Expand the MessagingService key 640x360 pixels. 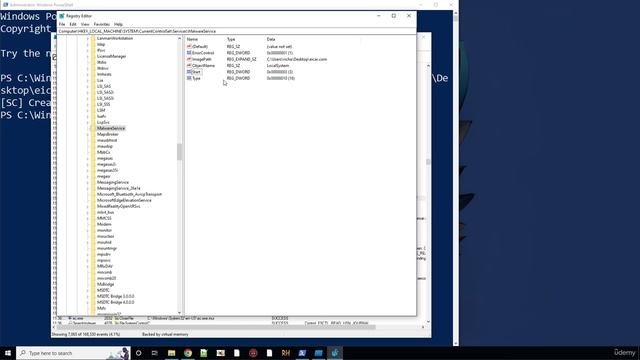coord(88,182)
